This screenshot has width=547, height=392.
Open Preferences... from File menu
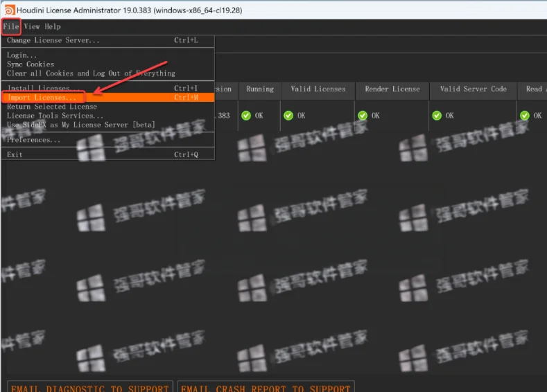point(107,140)
